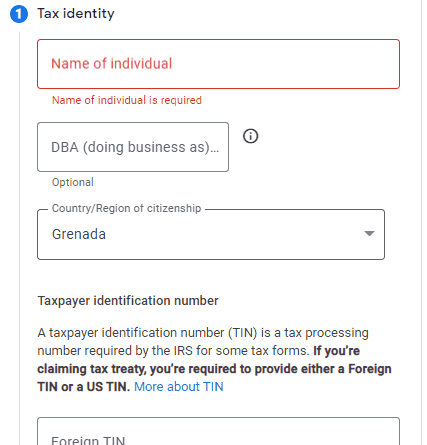Image resolution: width=427 pixels, height=445 pixels.
Task: Click the red Name of individual placeholder
Action: click(111, 64)
